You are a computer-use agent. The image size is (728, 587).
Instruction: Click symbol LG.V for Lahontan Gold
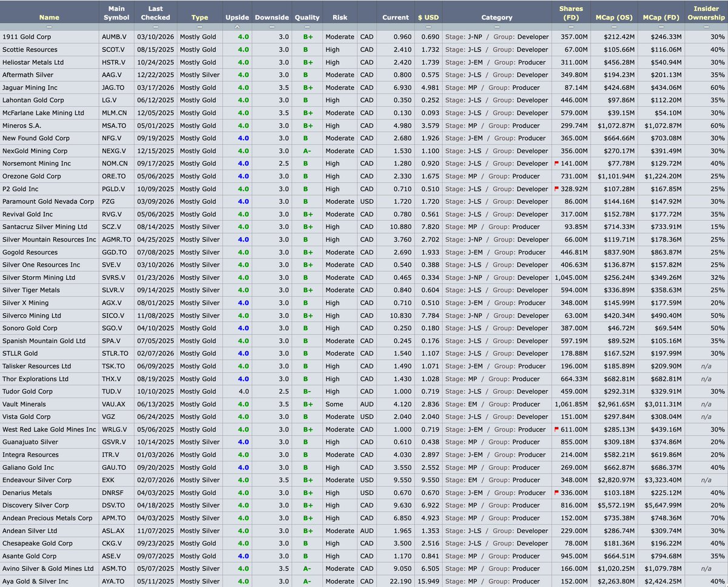[109, 100]
